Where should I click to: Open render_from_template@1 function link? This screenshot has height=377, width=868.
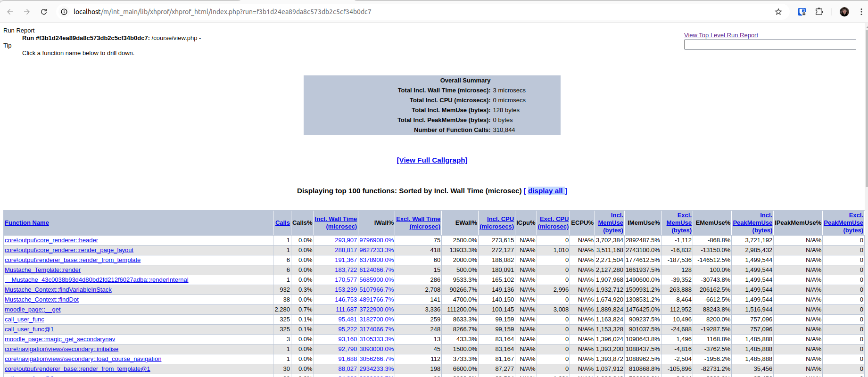point(77,369)
